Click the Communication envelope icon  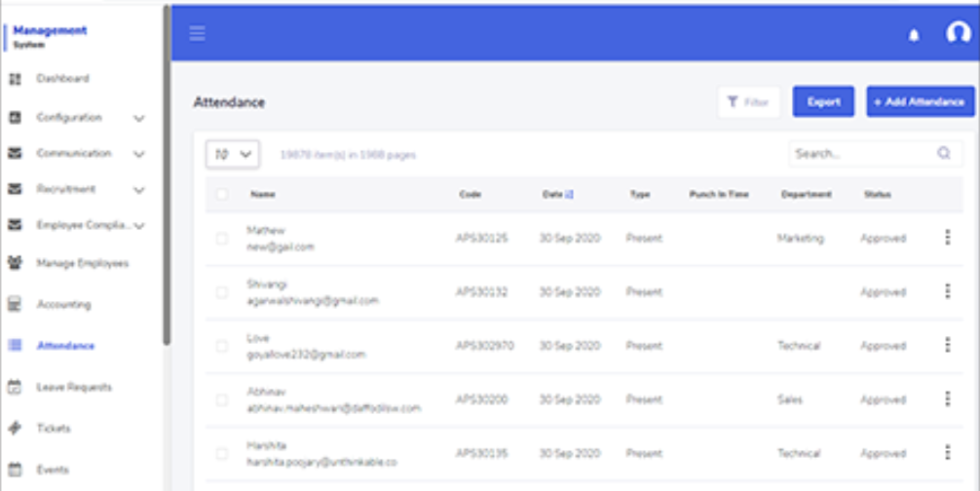pyautogui.click(x=15, y=154)
